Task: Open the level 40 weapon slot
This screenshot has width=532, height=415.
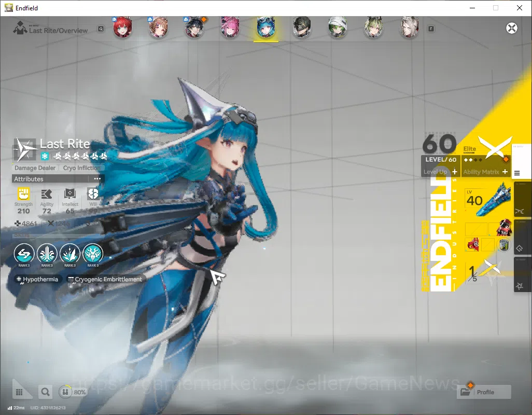Action: coord(488,200)
